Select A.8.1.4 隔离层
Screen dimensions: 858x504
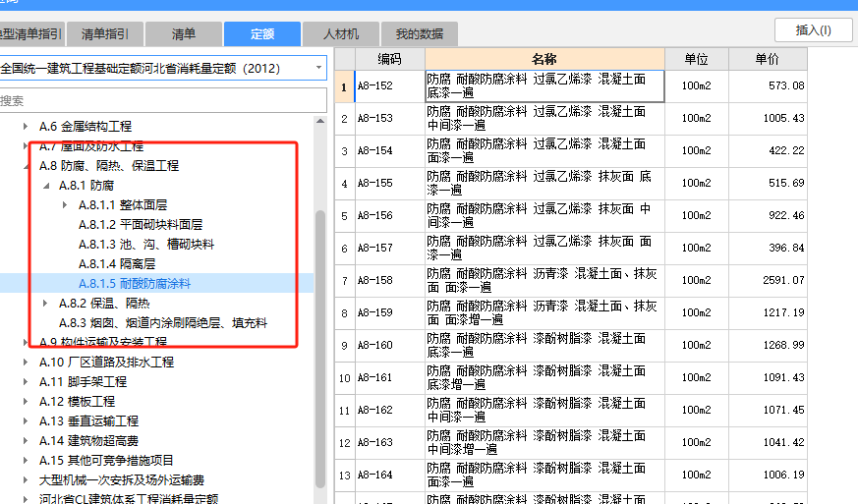click(x=117, y=264)
